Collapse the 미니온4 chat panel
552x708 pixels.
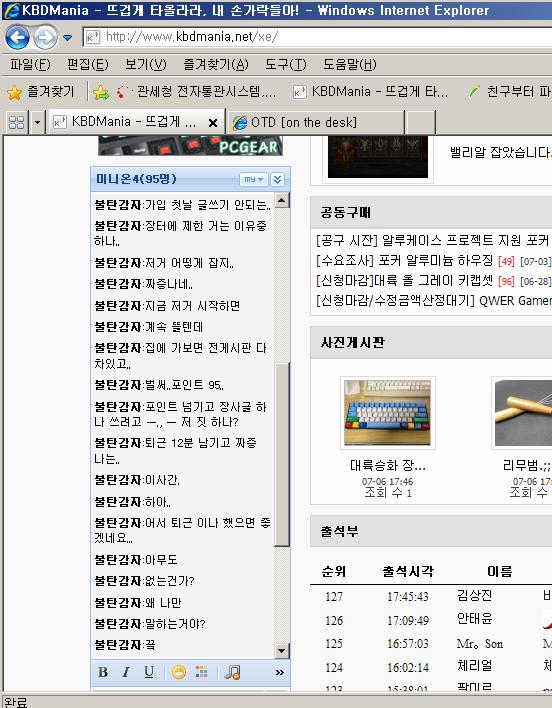[278, 179]
